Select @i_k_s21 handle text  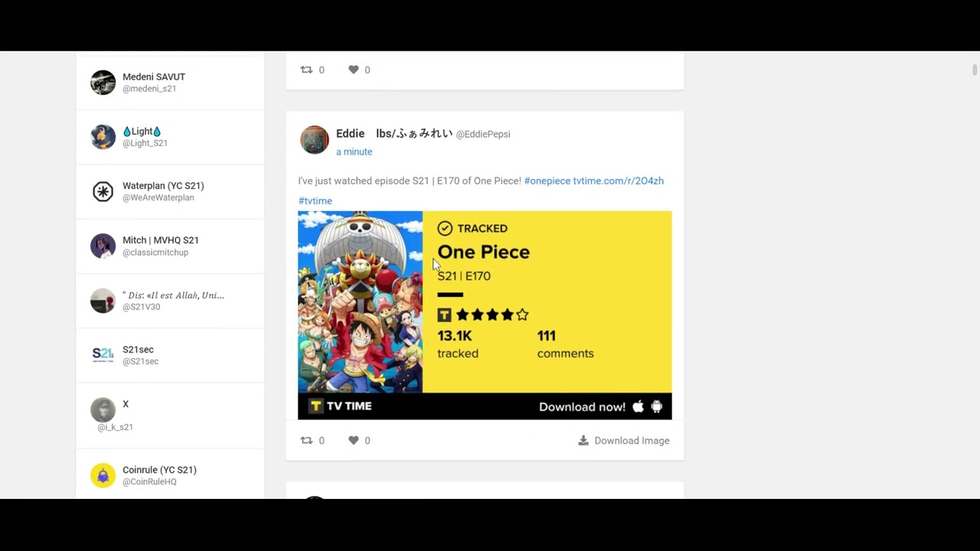click(x=116, y=427)
